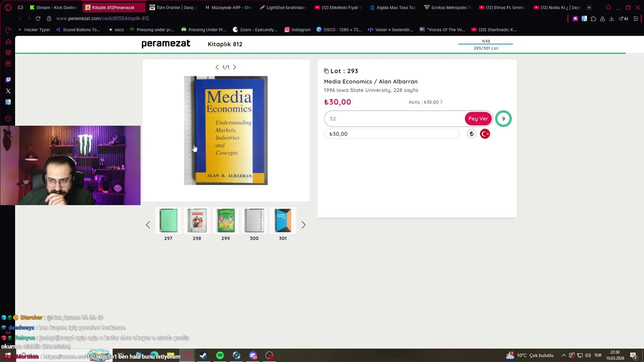Move lot thumbnails back with left chevron
This screenshot has height=362, width=644.
point(148,225)
